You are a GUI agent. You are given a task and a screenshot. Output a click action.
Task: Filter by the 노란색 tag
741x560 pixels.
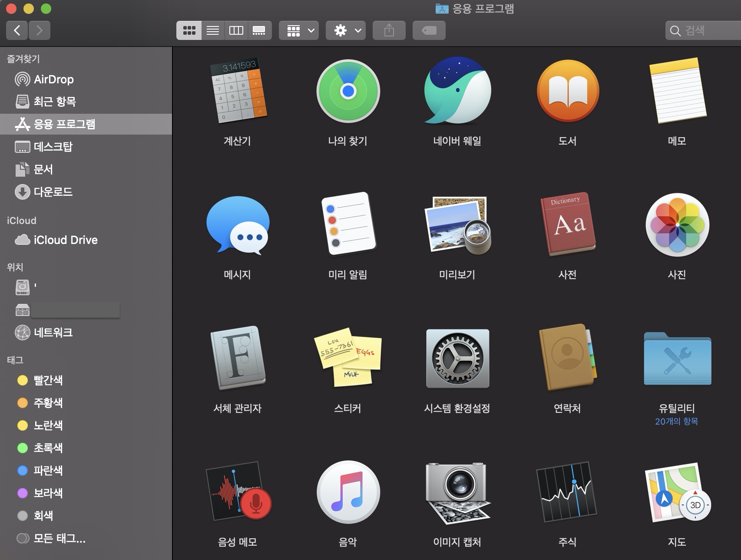pos(86,425)
